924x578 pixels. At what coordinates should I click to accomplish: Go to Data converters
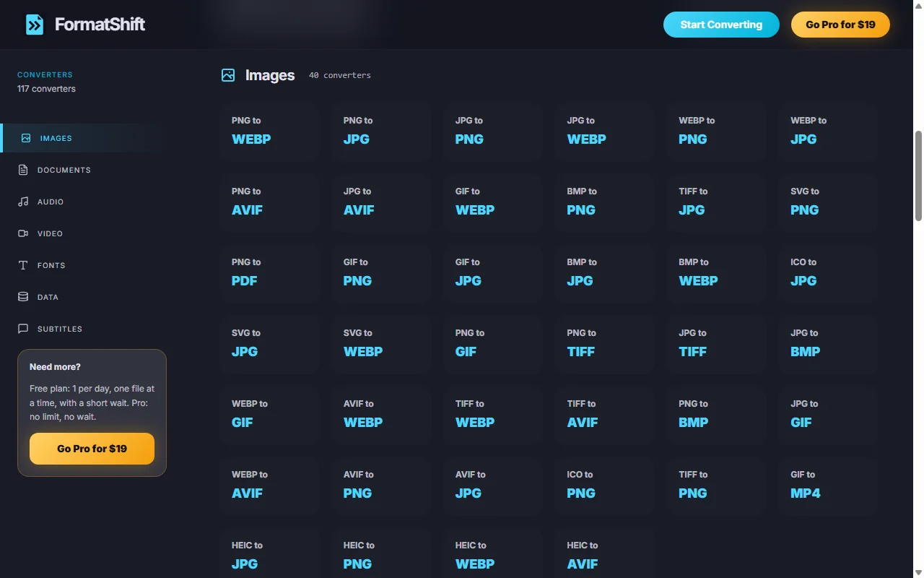85,297
